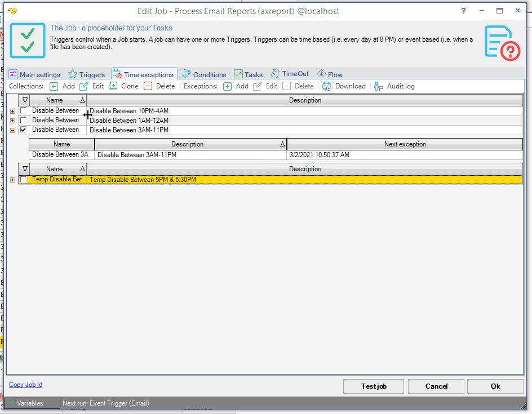
Task: Delete the selected collection
Action: 148,86
